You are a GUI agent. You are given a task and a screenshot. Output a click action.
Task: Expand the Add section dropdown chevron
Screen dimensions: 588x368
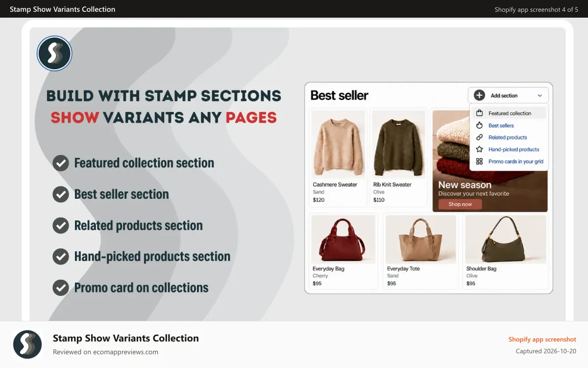point(540,96)
